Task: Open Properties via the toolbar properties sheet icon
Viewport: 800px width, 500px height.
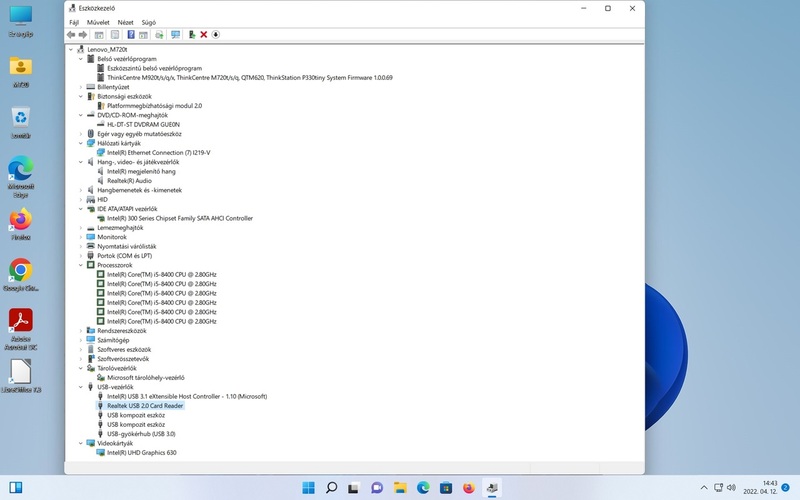Action: [x=115, y=35]
